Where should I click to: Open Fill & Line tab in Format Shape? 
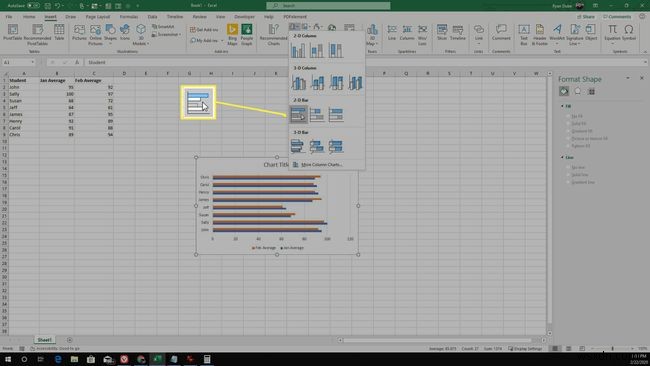(564, 91)
